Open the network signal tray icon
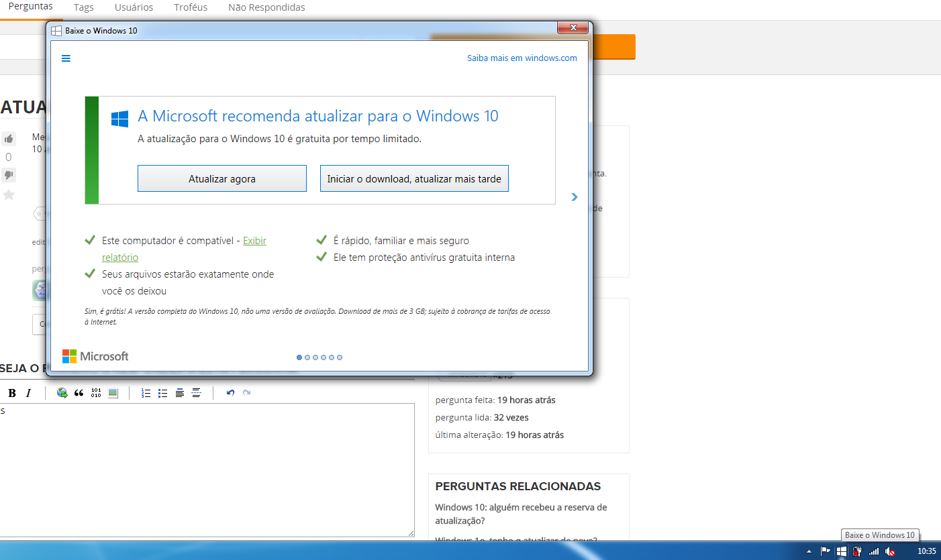 coord(874,551)
